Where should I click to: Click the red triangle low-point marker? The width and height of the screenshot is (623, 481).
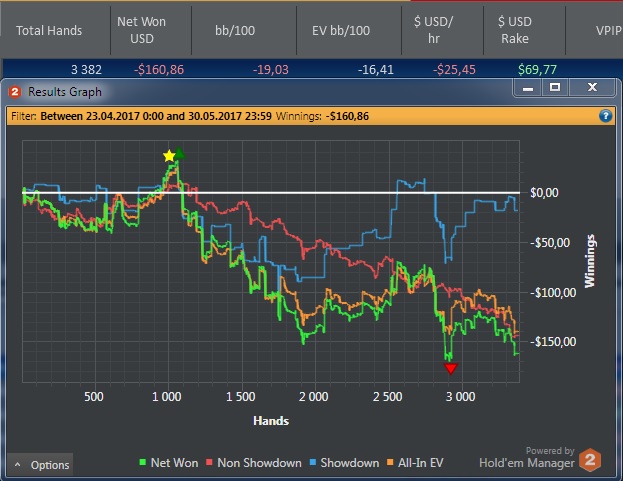[x=451, y=369]
